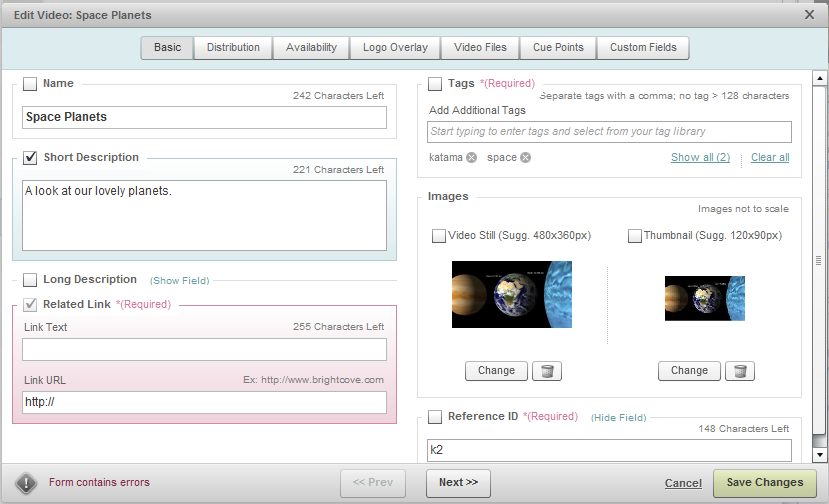Click '221 Characters Left' text
The height and width of the screenshot is (504, 829).
338,170
